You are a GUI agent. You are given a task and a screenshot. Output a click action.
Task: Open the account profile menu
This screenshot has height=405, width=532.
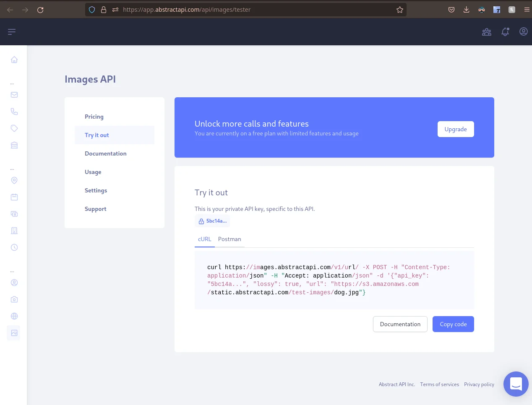click(523, 32)
